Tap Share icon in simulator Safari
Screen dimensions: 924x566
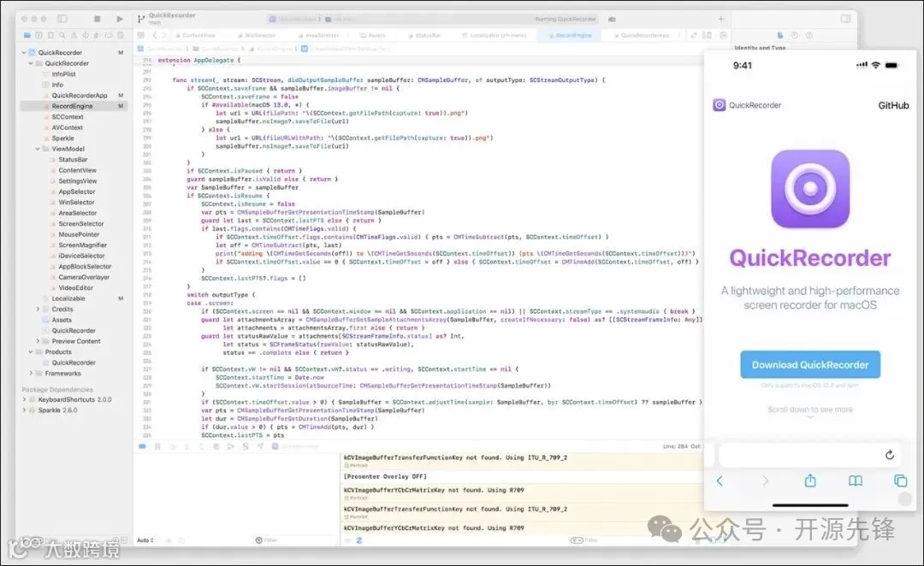point(810,481)
